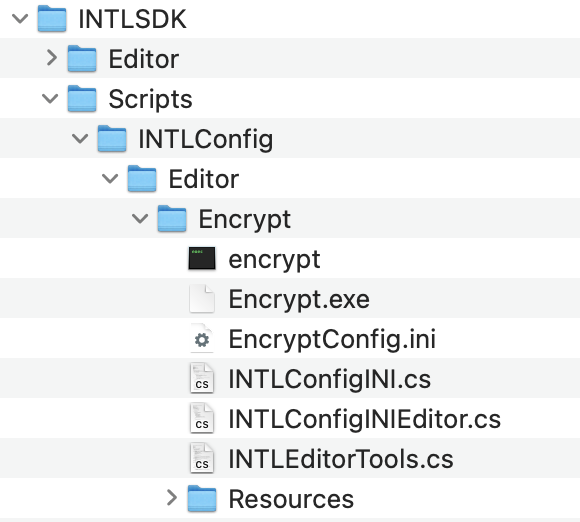The height and width of the screenshot is (522, 580).
Task: Select the EncryptConfig.ini file name
Action: pos(332,339)
